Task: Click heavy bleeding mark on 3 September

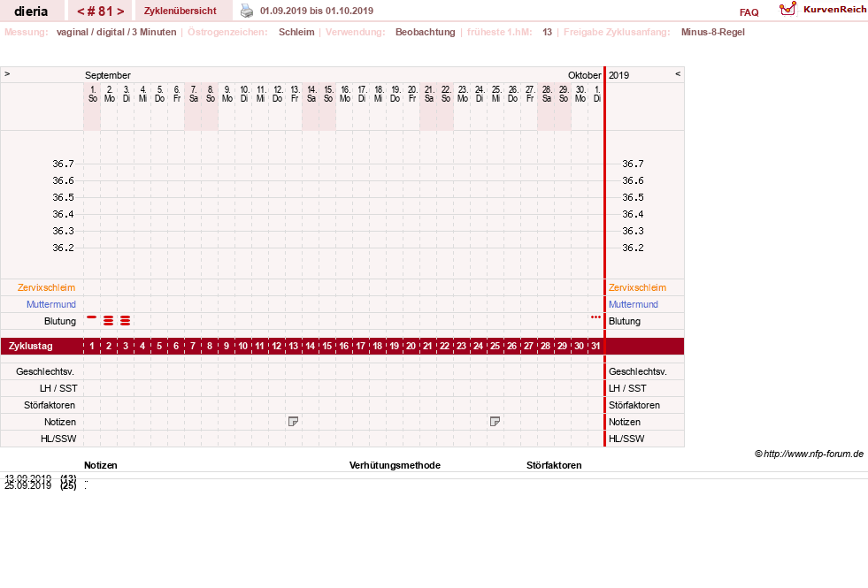Action: click(x=126, y=321)
